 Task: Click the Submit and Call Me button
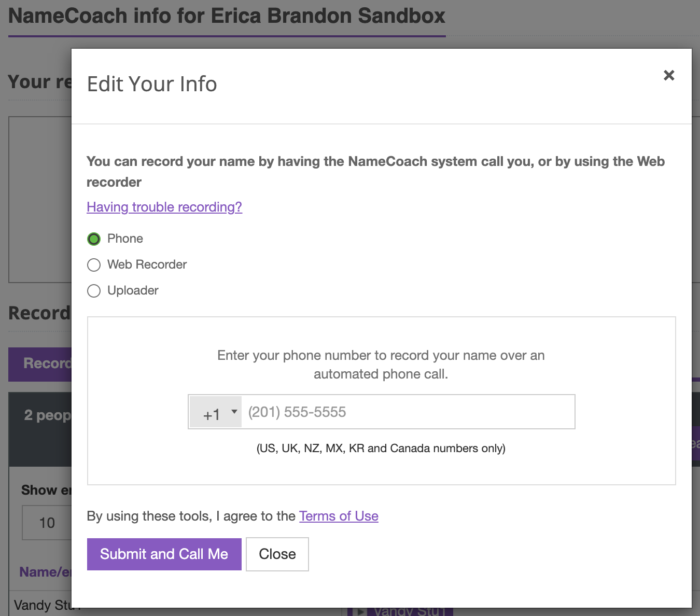point(164,554)
